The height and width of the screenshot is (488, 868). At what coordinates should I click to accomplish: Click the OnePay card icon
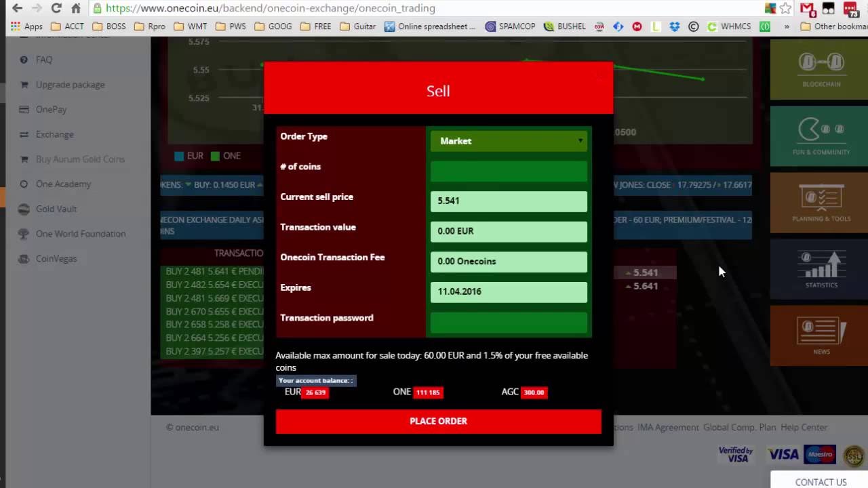(x=24, y=109)
